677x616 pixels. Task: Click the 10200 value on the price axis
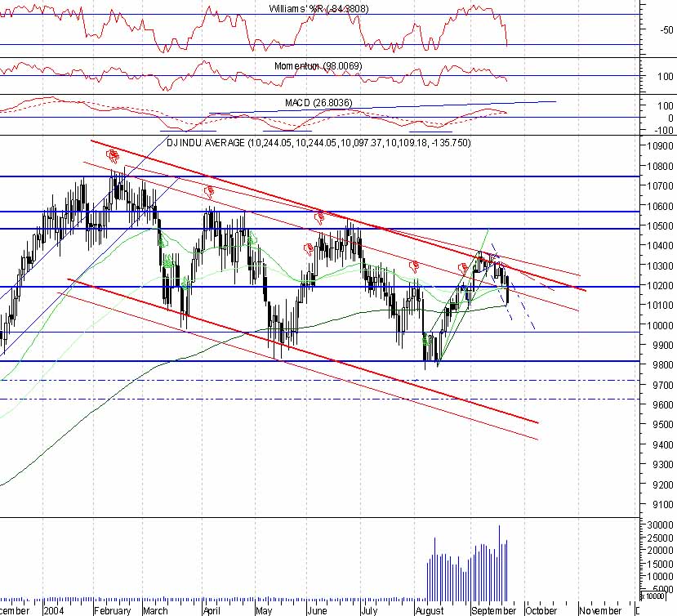point(658,287)
